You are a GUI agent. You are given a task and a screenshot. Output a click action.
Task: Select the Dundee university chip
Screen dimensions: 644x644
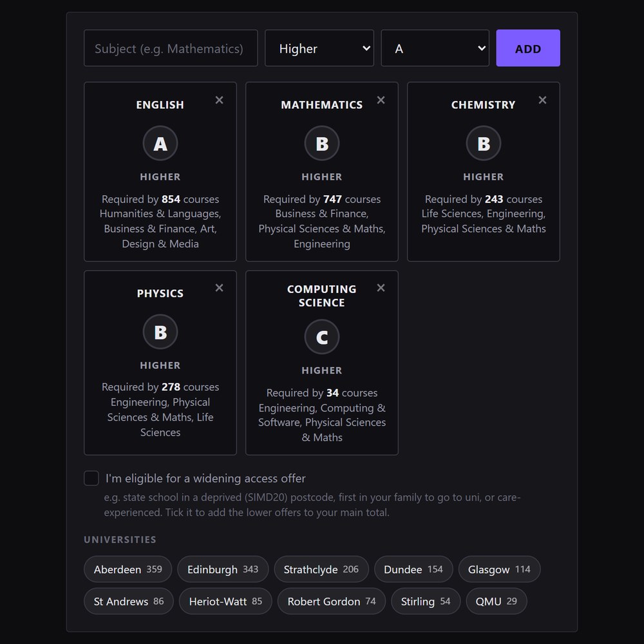[x=413, y=569]
